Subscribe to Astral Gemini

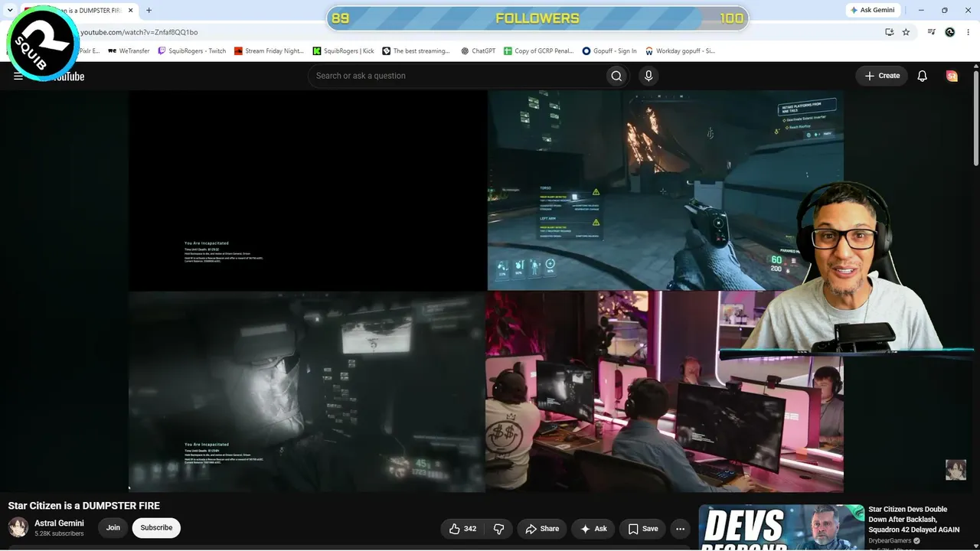coord(156,528)
